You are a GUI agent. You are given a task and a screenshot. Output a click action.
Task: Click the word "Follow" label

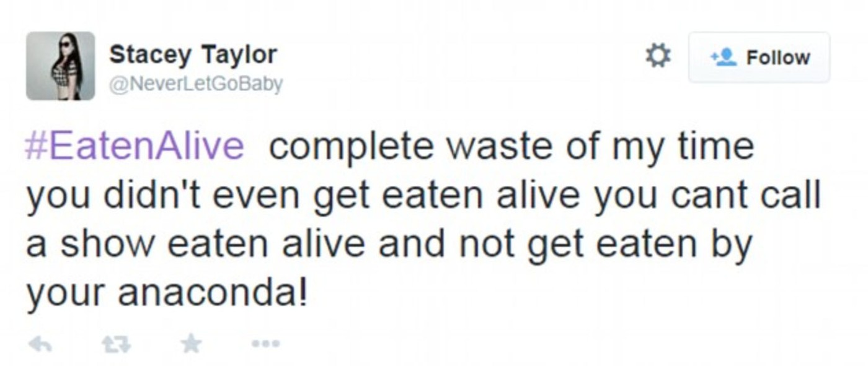point(777,58)
